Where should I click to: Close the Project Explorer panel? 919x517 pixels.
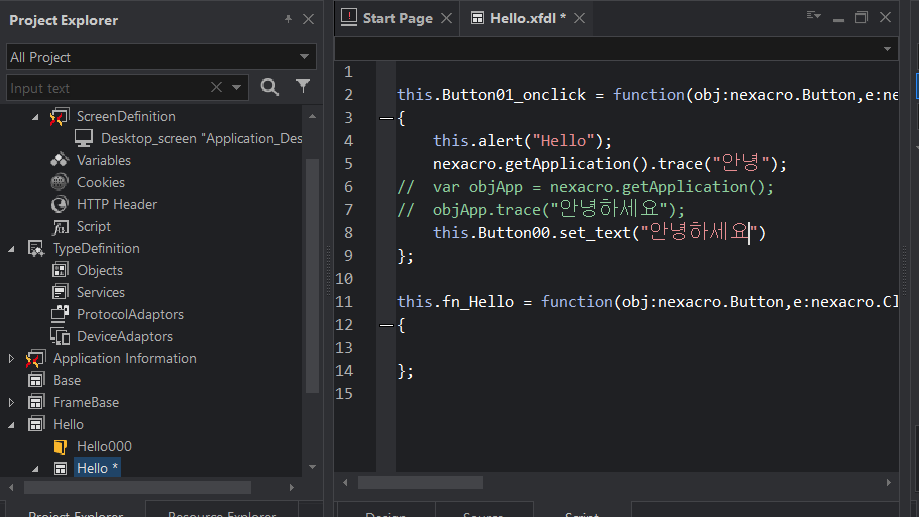click(x=309, y=19)
